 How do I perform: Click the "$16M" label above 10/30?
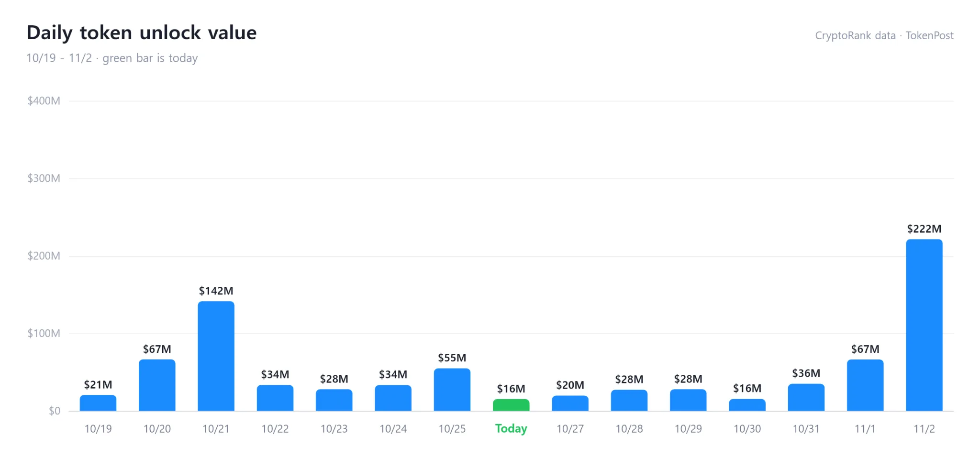click(x=747, y=389)
